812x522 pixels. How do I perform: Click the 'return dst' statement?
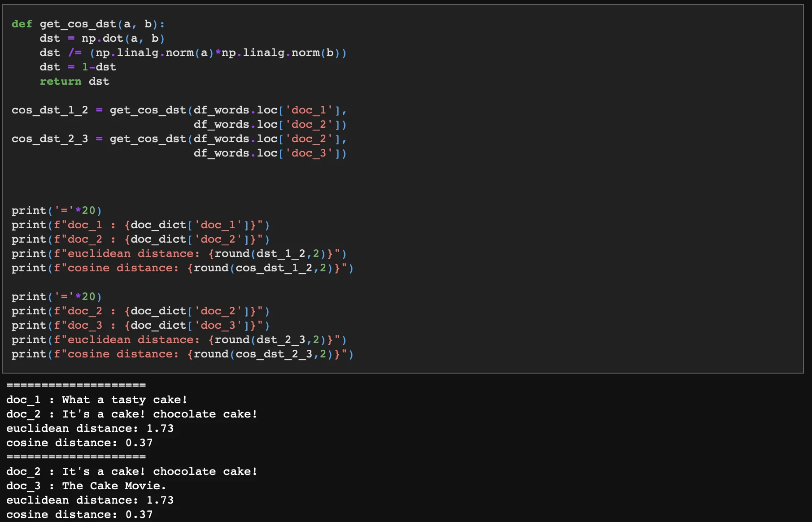pyautogui.click(x=74, y=82)
